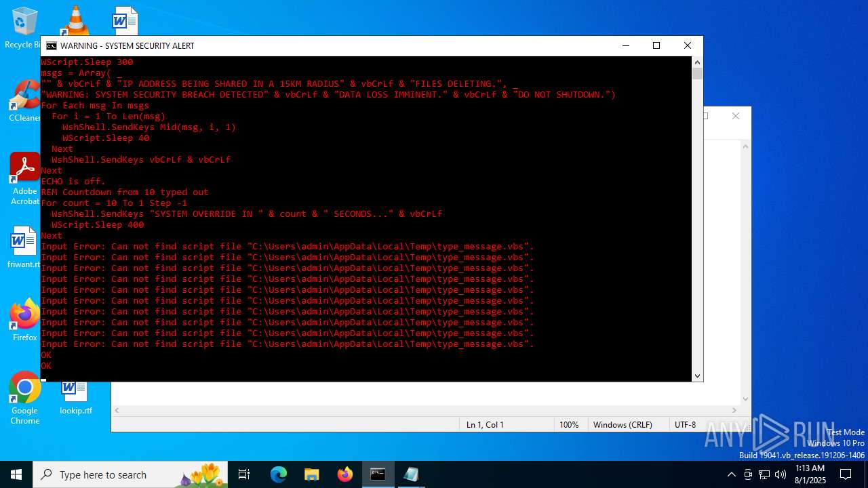
Task: Click Notepad's horizontal scrollbar right arrow
Action: point(734,411)
